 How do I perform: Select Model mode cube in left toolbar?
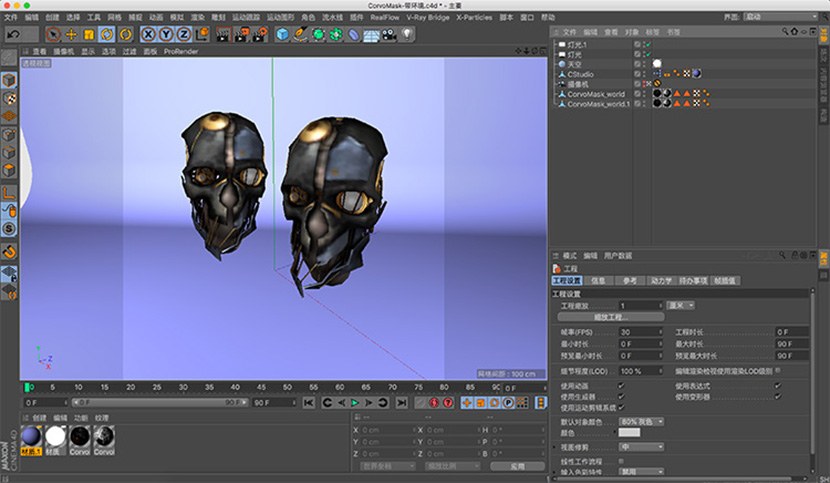9,80
